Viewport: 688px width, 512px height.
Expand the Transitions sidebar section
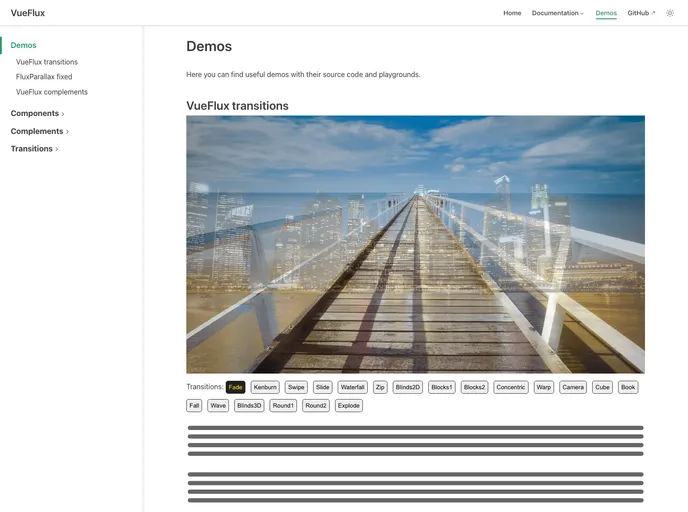(34, 149)
